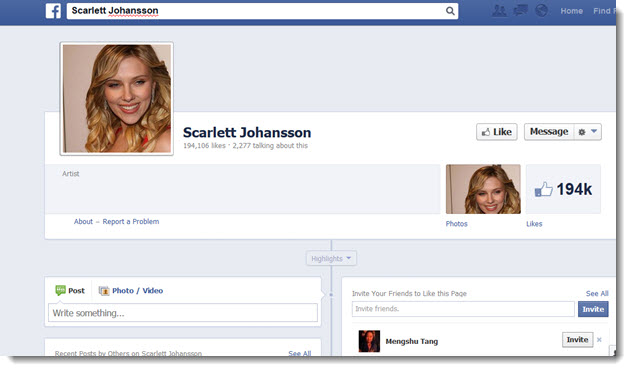The width and height of the screenshot is (631, 371).
Task: Open friend requests icon in top bar
Action: click(499, 10)
